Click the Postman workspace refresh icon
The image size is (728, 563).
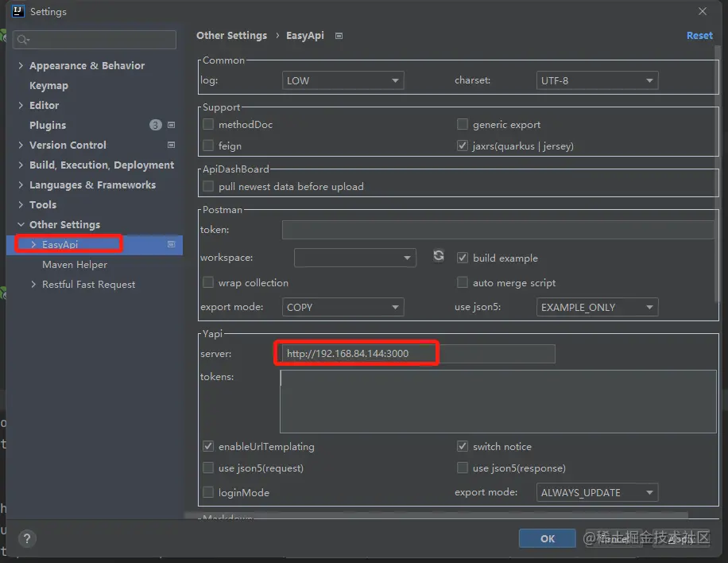[x=438, y=256]
